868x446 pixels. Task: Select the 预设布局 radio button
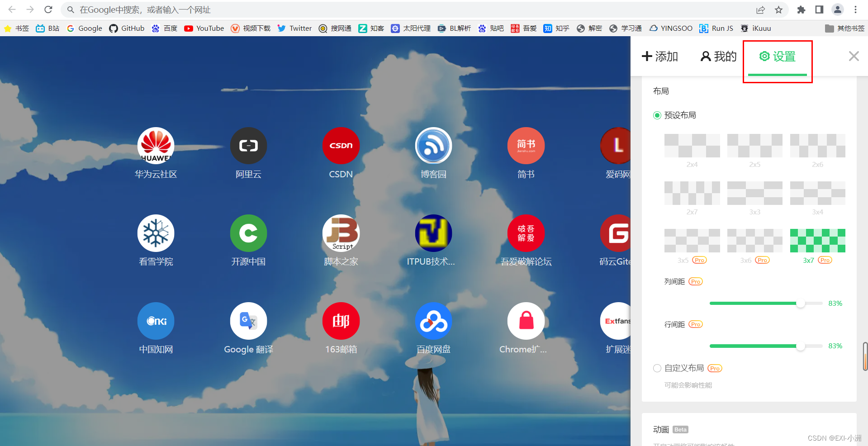point(657,115)
